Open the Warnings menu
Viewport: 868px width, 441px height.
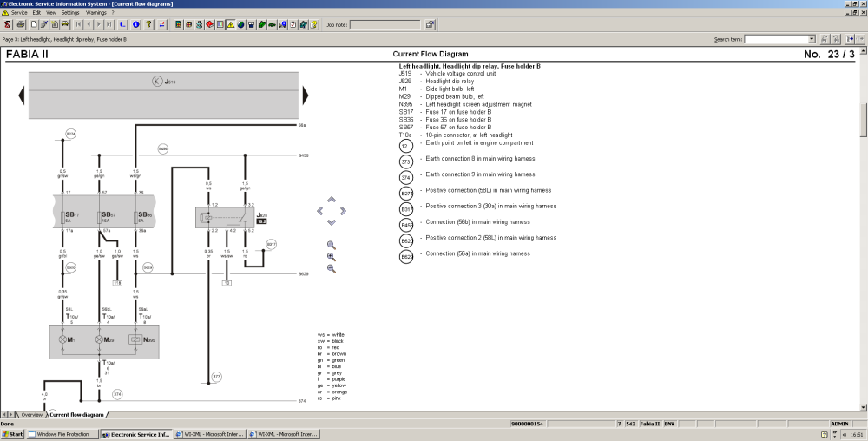[x=95, y=12]
